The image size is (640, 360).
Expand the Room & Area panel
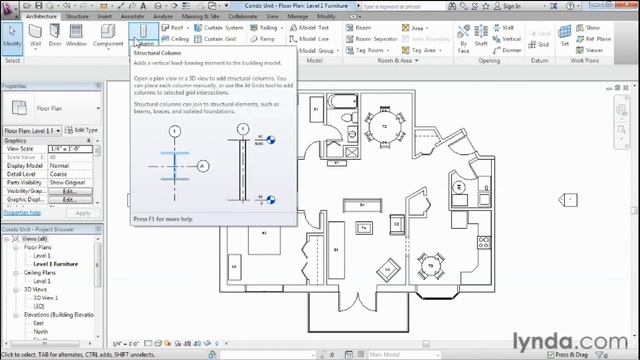point(398,60)
